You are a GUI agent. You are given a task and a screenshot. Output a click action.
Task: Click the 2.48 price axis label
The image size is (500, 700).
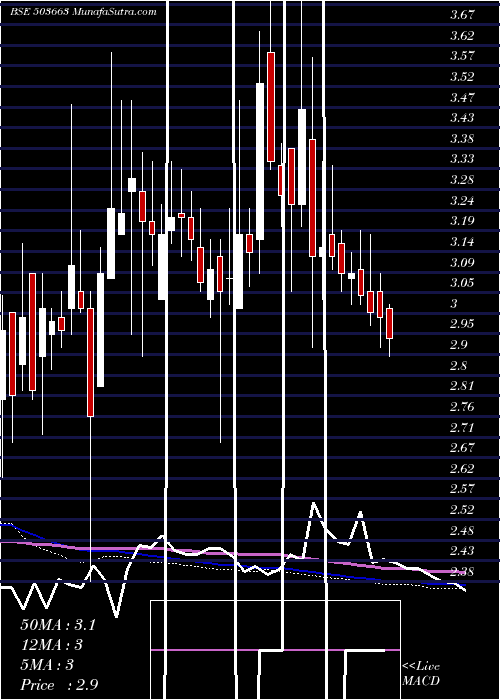pos(462,530)
